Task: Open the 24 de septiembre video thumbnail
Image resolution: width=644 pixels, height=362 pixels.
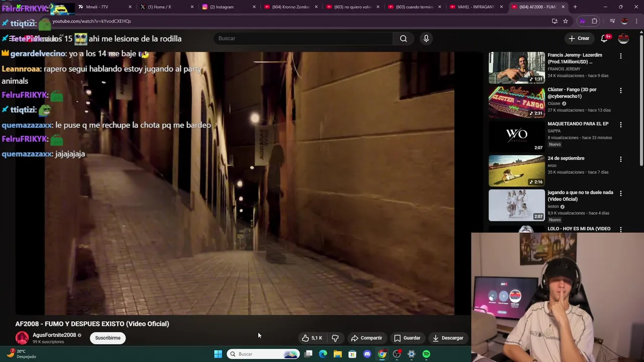Action: click(517, 170)
